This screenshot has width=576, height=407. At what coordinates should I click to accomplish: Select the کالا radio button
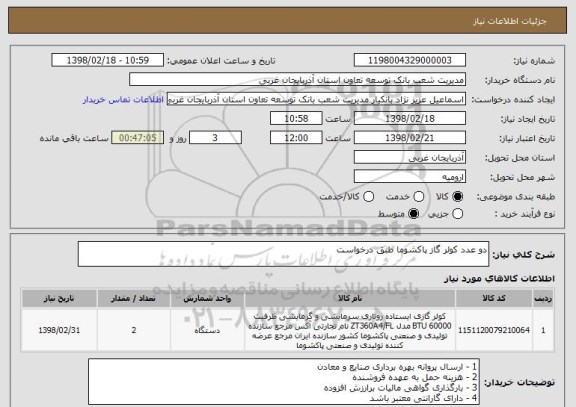457,197
